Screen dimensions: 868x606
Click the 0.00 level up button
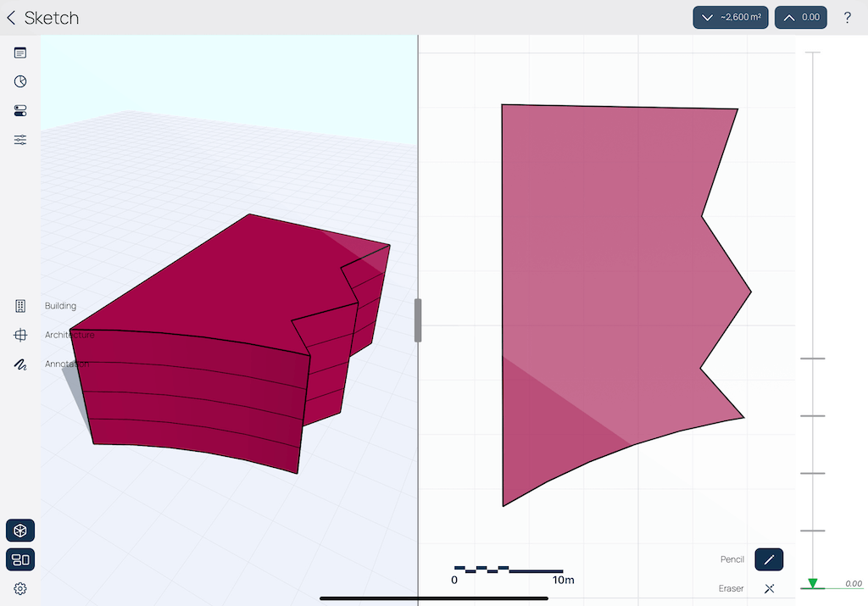(801, 18)
